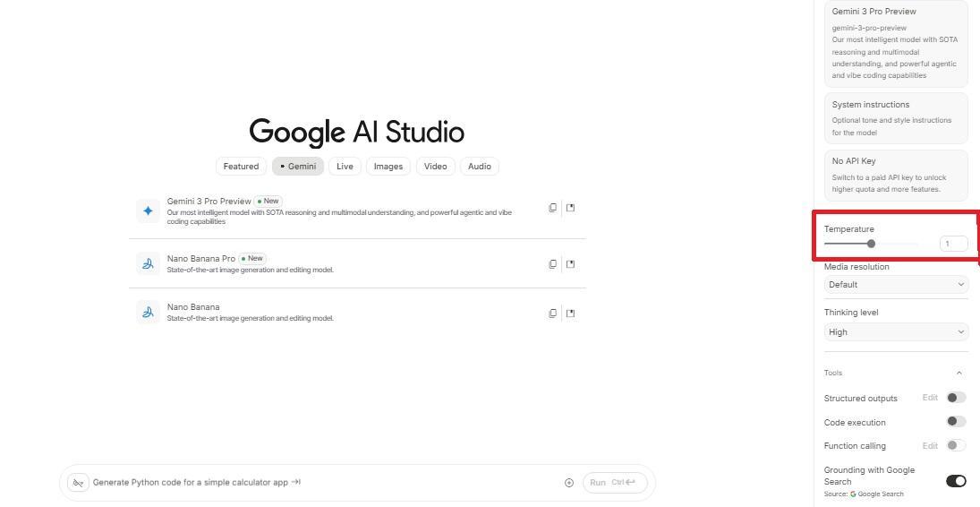Copy the Nano Banana Pro model ID
Image resolution: width=980 pixels, height=507 pixels.
pyautogui.click(x=552, y=264)
